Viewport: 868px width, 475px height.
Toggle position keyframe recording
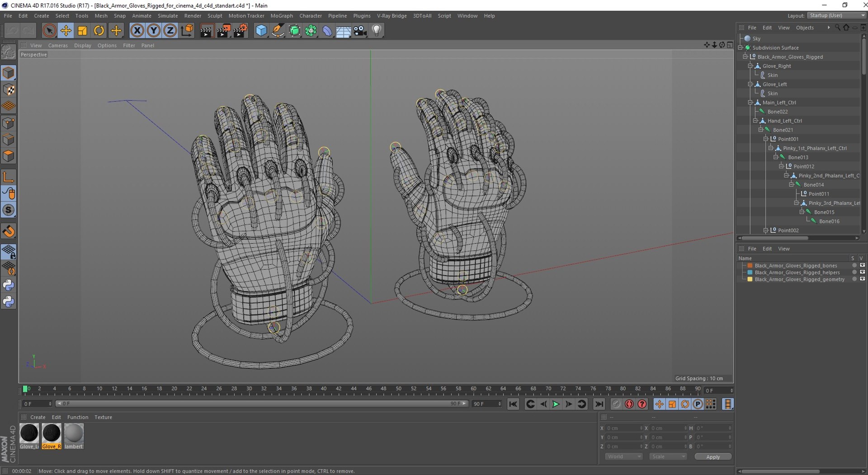pos(660,404)
